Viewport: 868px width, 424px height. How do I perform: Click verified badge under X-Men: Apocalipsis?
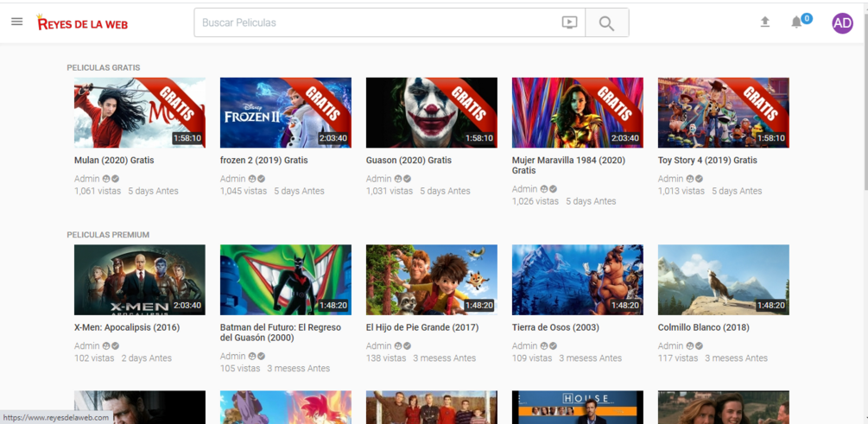tap(115, 346)
